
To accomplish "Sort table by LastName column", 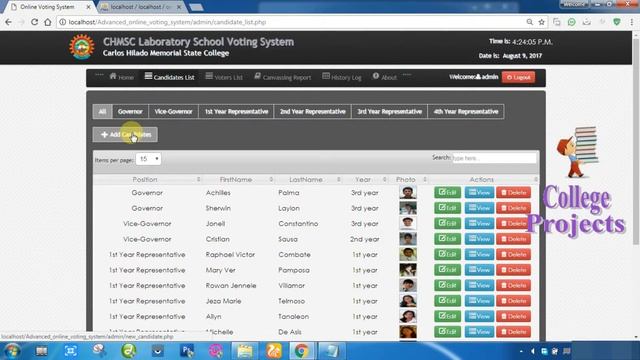I will pyautogui.click(x=308, y=179).
